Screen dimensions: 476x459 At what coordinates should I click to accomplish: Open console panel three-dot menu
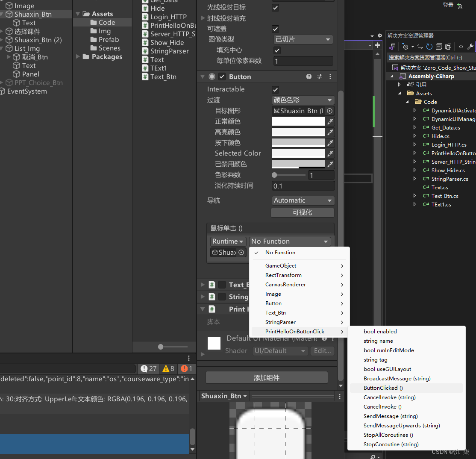pyautogui.click(x=188, y=358)
